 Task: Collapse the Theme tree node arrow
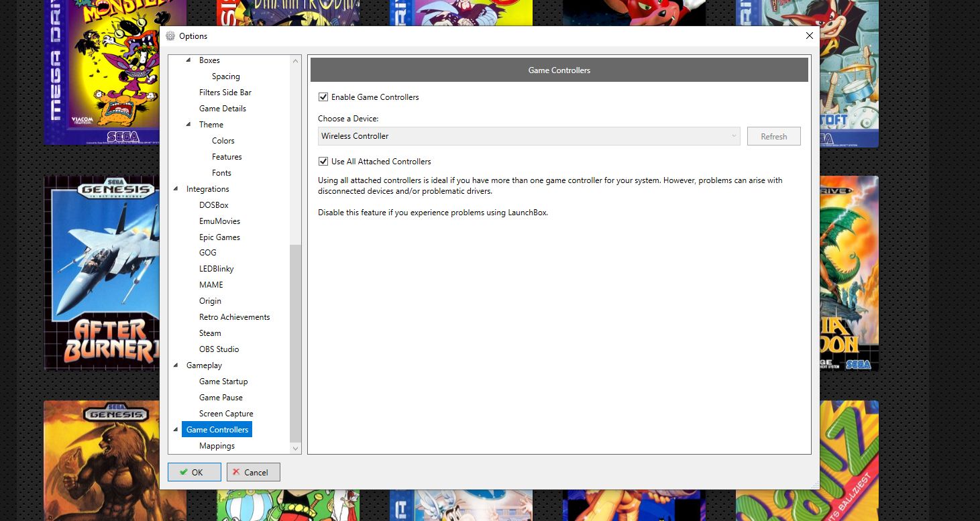click(x=188, y=125)
